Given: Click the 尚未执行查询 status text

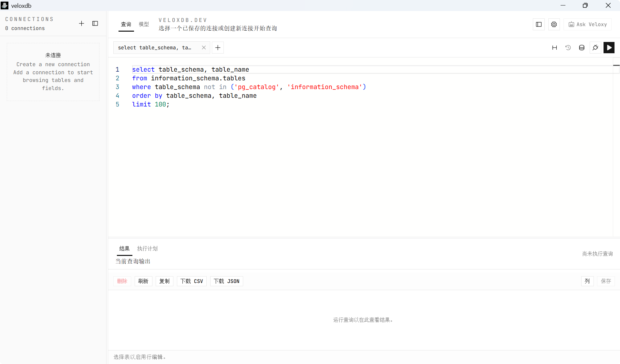Looking at the screenshot, I should 598,254.
